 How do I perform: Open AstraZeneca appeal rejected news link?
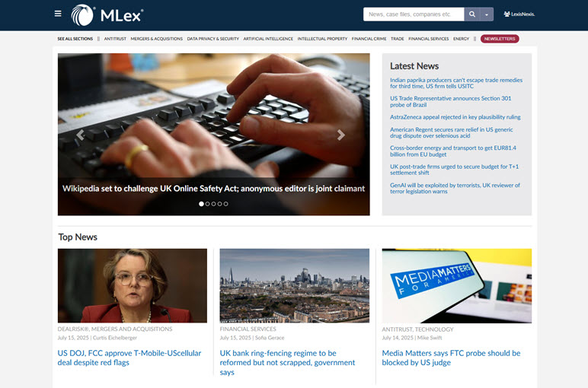point(455,117)
